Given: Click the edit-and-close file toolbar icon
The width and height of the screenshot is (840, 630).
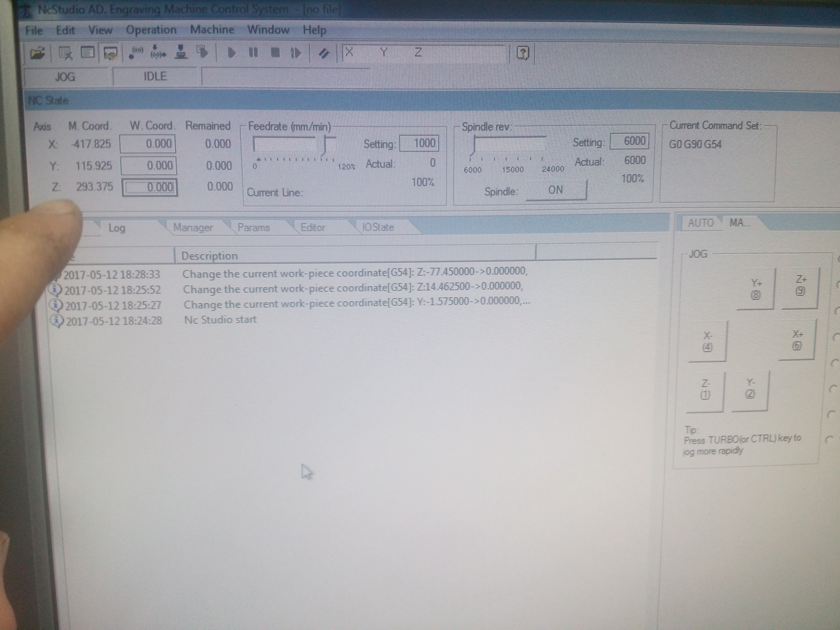Looking at the screenshot, I should click(x=65, y=53).
